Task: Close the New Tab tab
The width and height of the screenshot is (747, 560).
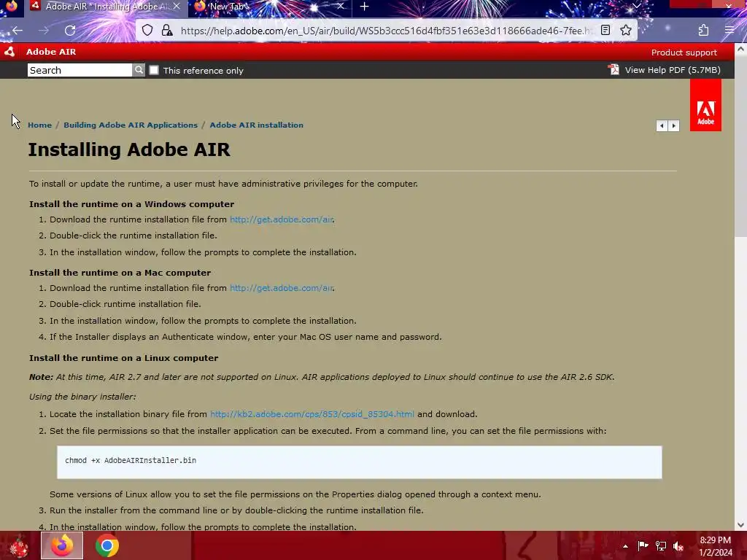Action: coord(340,7)
